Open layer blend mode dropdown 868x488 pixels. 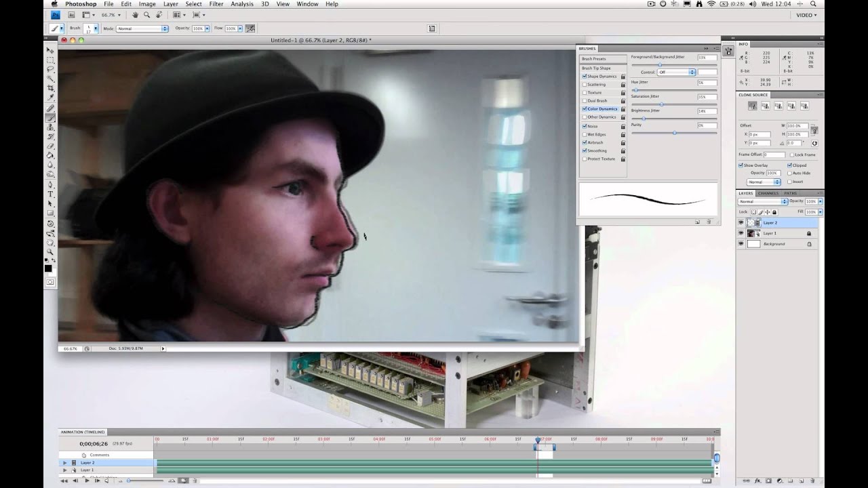763,201
